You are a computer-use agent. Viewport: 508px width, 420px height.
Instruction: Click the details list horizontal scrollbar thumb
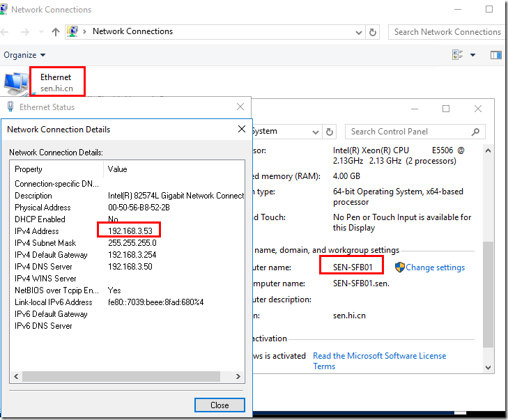pos(121,376)
